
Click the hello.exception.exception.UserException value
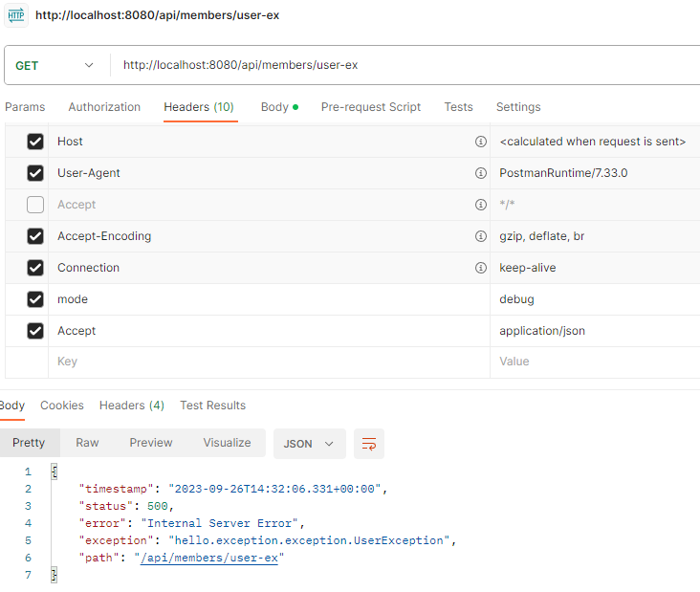point(309,540)
